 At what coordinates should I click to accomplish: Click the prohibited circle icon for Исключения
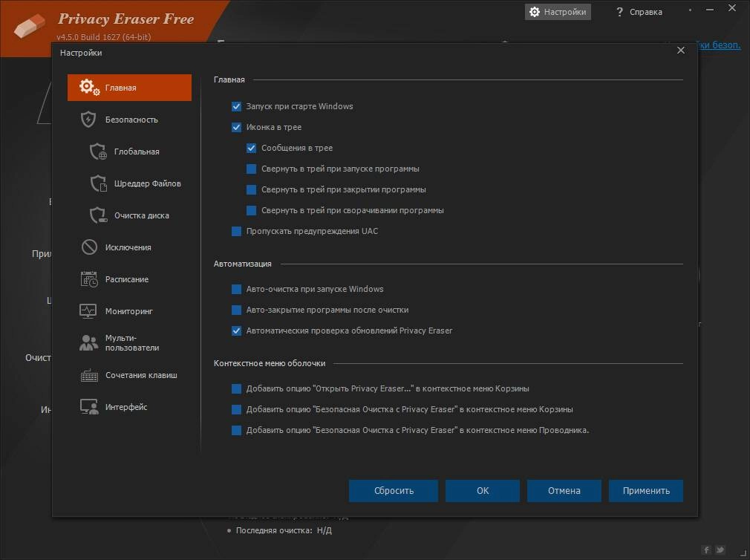pyautogui.click(x=89, y=247)
